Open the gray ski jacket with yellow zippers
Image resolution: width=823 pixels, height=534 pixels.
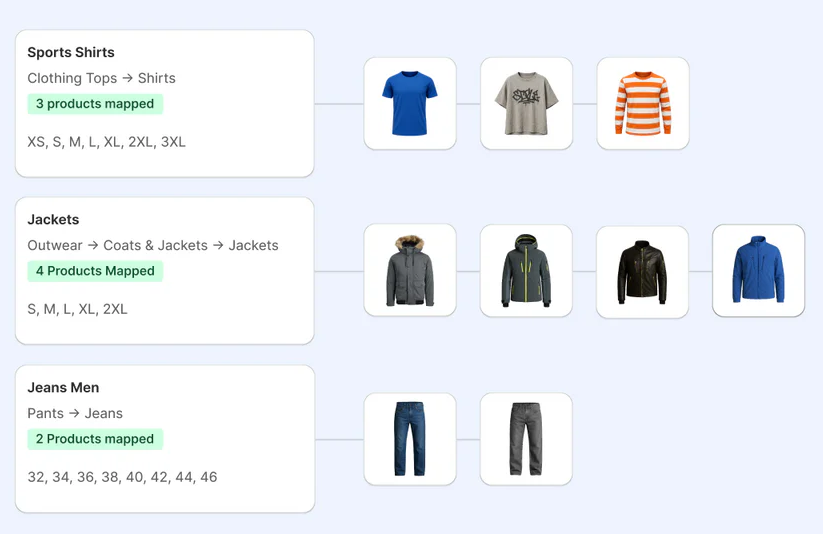[526, 271]
